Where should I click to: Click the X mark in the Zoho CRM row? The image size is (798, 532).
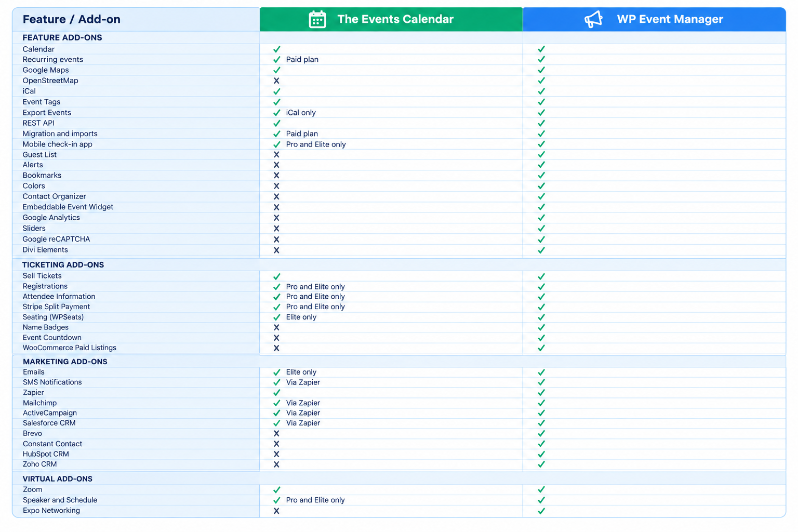[x=276, y=464]
